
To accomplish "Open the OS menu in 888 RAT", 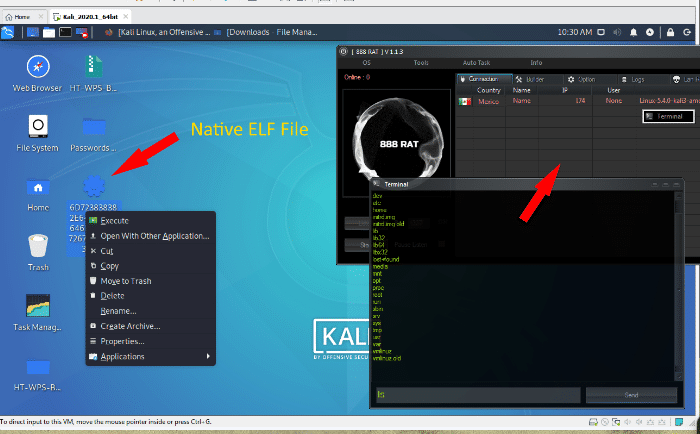I will point(367,63).
